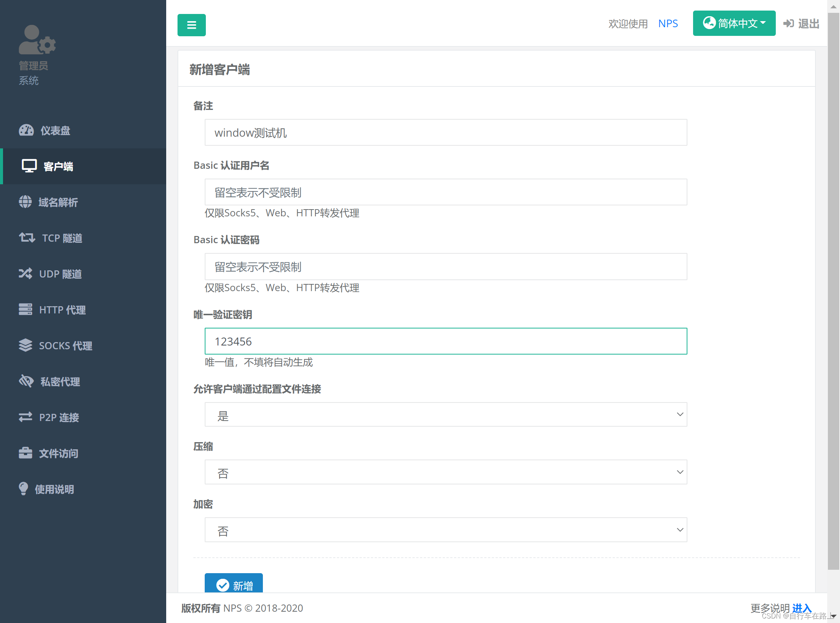Image resolution: width=840 pixels, height=623 pixels.
Task: Click the 压缩 field label
Action: pos(203,446)
